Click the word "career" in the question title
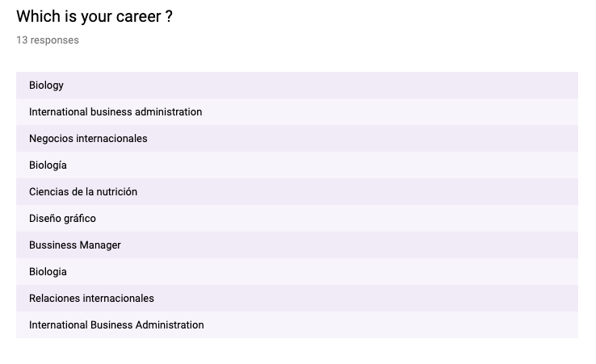The width and height of the screenshot is (596, 364). 137,17
